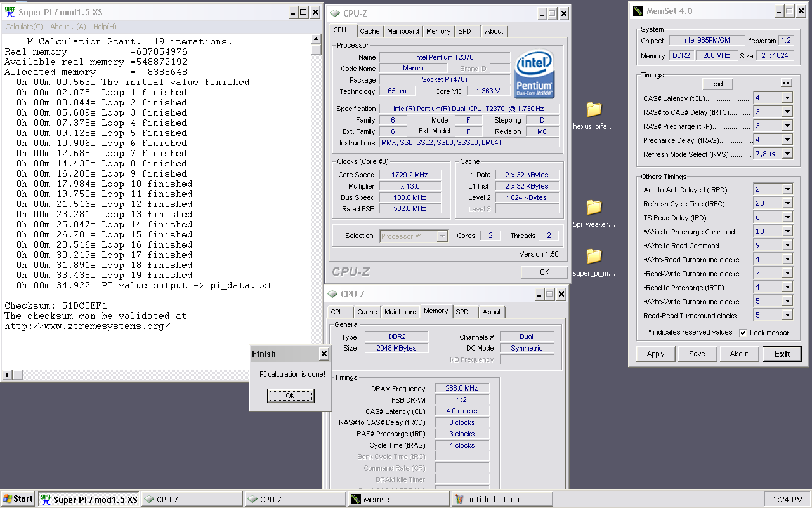Screen dimensions: 812x508
Task: Switch to SPD tab in top CPU-Z
Action: point(464,31)
